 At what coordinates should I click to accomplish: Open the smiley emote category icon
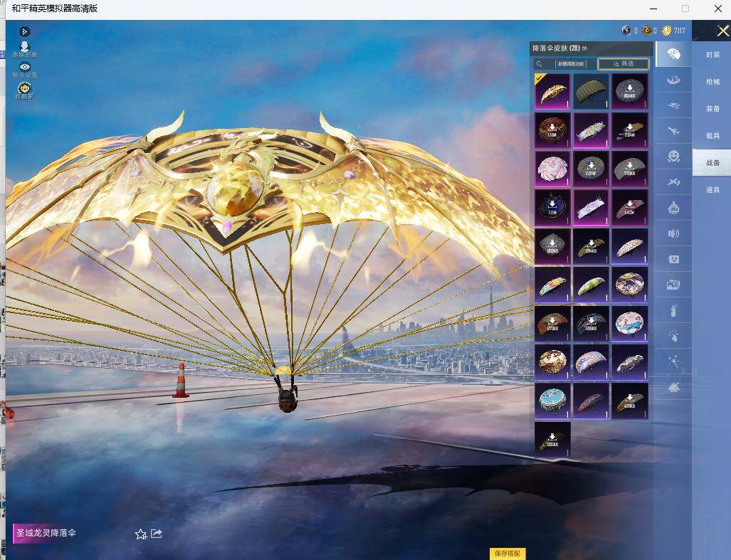click(673, 157)
